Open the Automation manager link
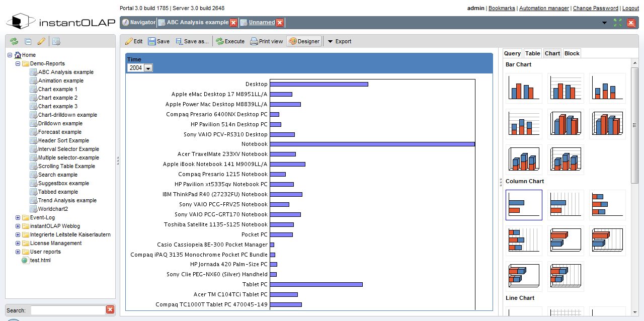644x321 pixels. pyautogui.click(x=544, y=8)
